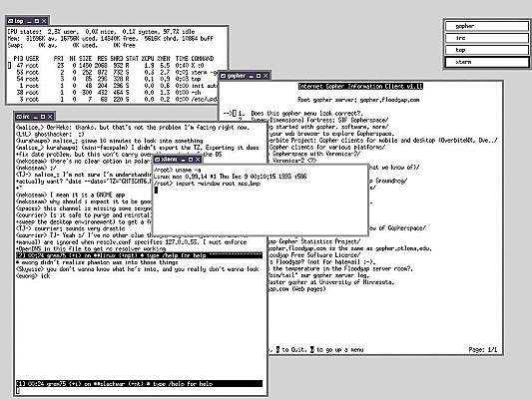Click the irc window title label

(x=26, y=117)
